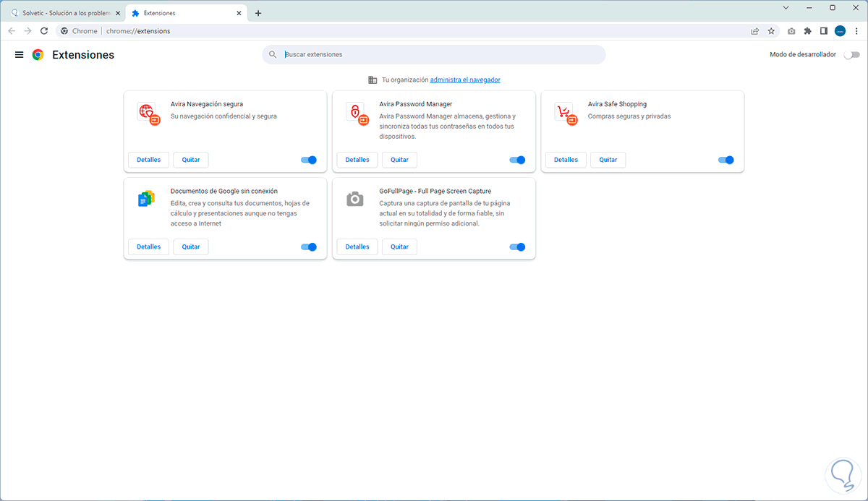Click the Extensiones page title
Screen dimensions: 868x501
83,55
